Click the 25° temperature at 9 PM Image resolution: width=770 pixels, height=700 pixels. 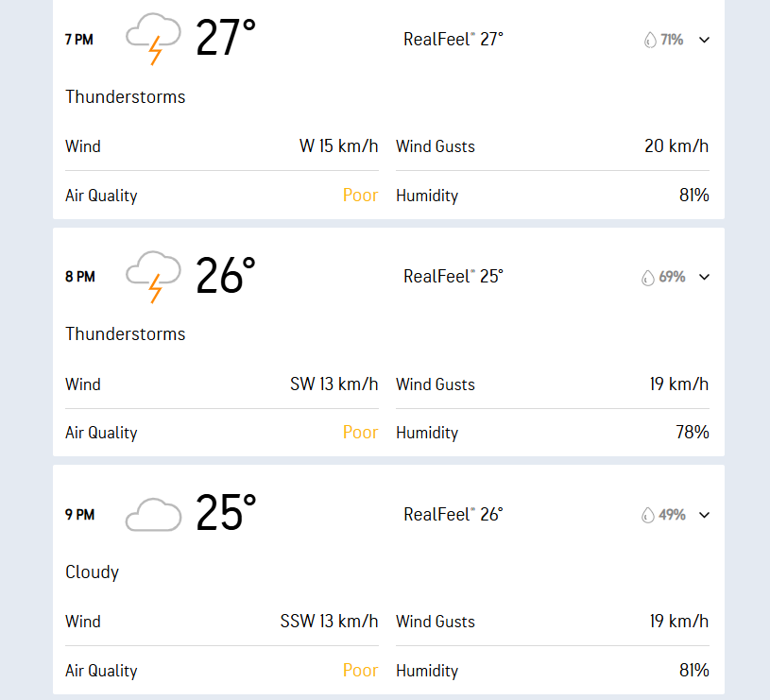point(226,512)
